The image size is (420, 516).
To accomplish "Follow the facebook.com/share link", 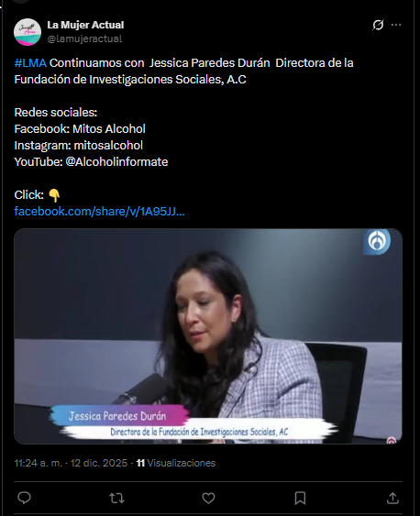I will click(x=99, y=212).
